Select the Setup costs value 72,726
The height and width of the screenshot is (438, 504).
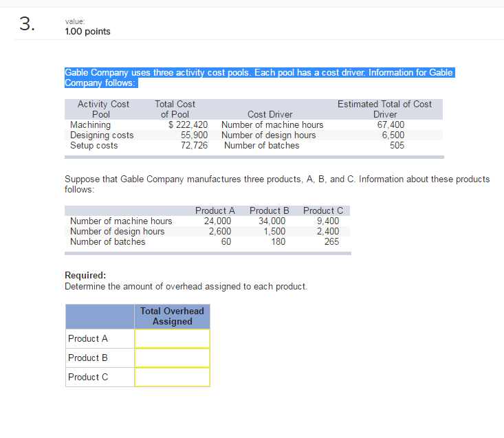coord(194,146)
